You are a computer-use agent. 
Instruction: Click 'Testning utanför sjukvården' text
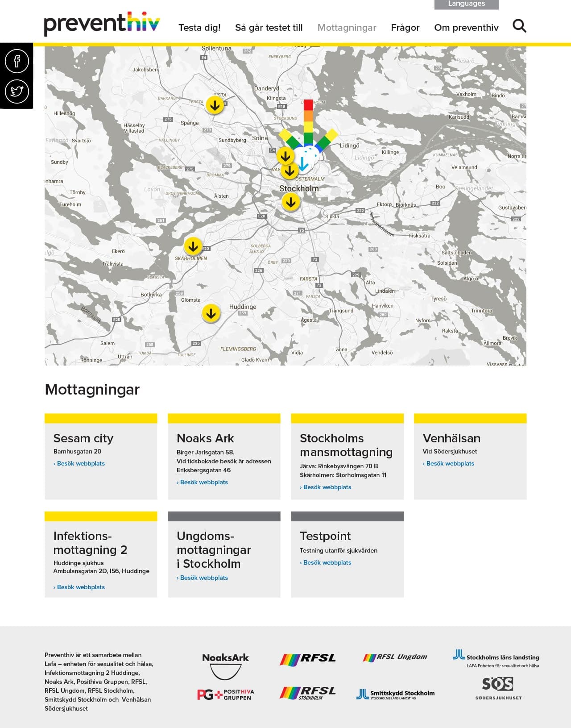[339, 550]
